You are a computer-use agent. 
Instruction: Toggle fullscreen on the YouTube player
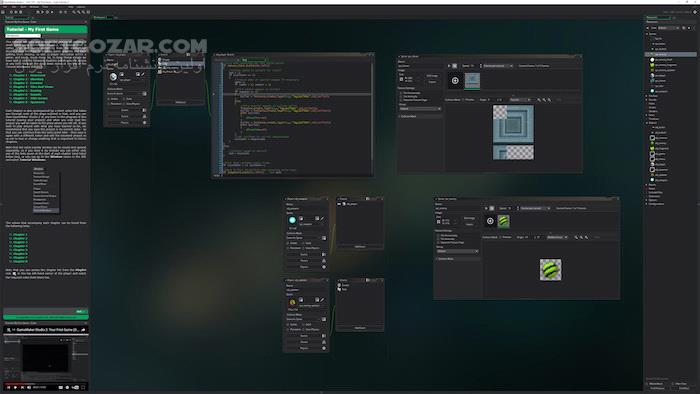click(x=83, y=387)
